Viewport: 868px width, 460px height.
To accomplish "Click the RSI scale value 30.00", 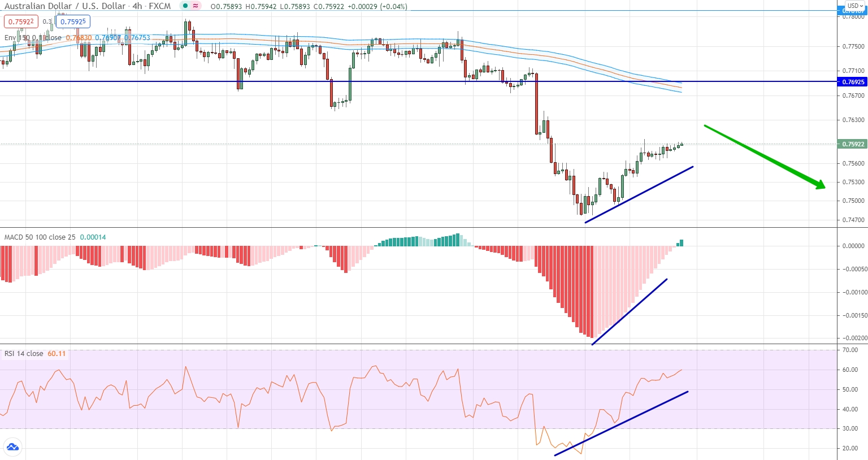I will click(x=850, y=428).
